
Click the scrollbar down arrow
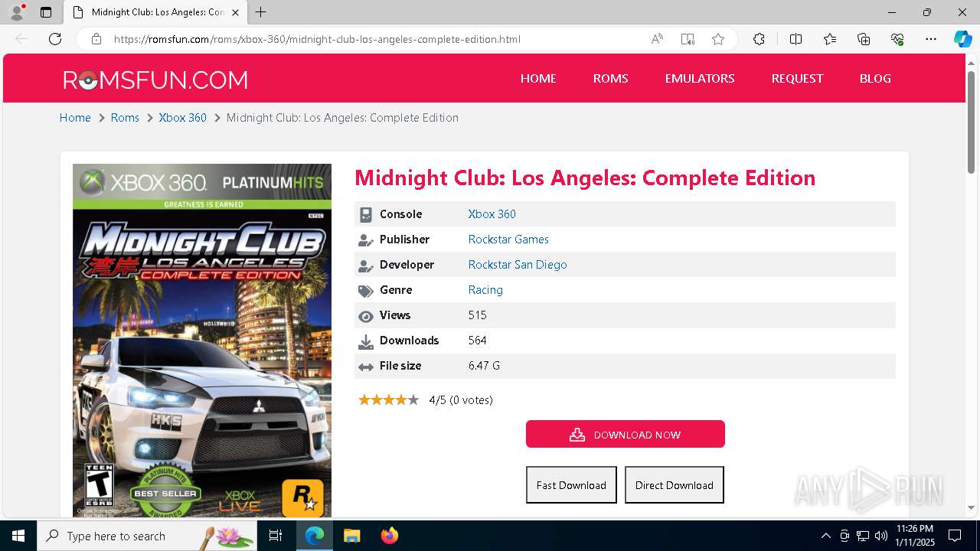[972, 507]
